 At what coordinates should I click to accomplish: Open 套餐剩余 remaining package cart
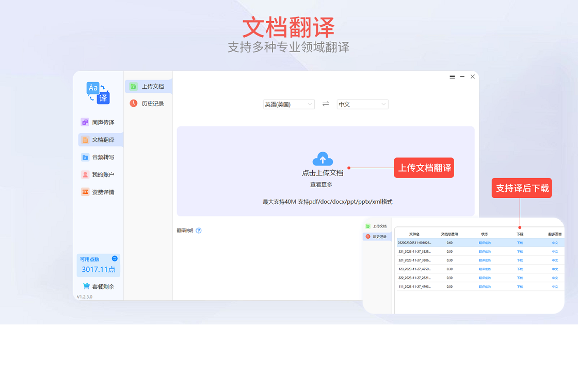click(99, 286)
